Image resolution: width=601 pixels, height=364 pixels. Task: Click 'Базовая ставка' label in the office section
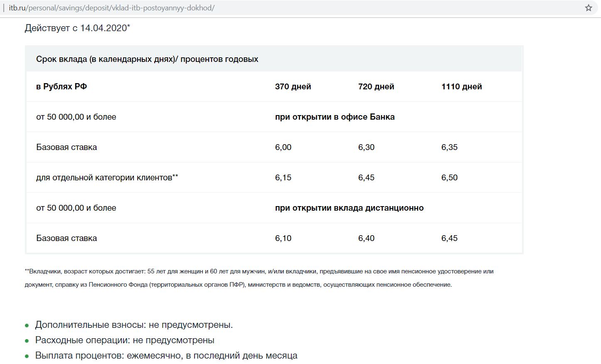click(x=67, y=147)
